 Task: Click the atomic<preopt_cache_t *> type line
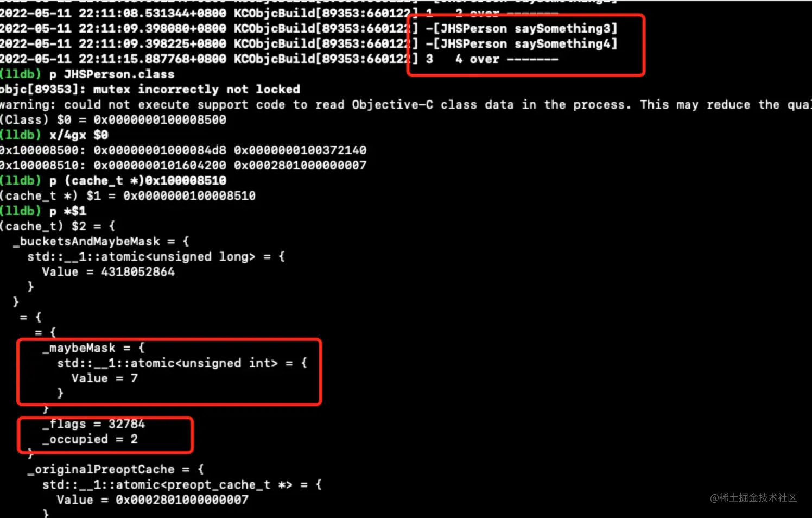click(182, 484)
